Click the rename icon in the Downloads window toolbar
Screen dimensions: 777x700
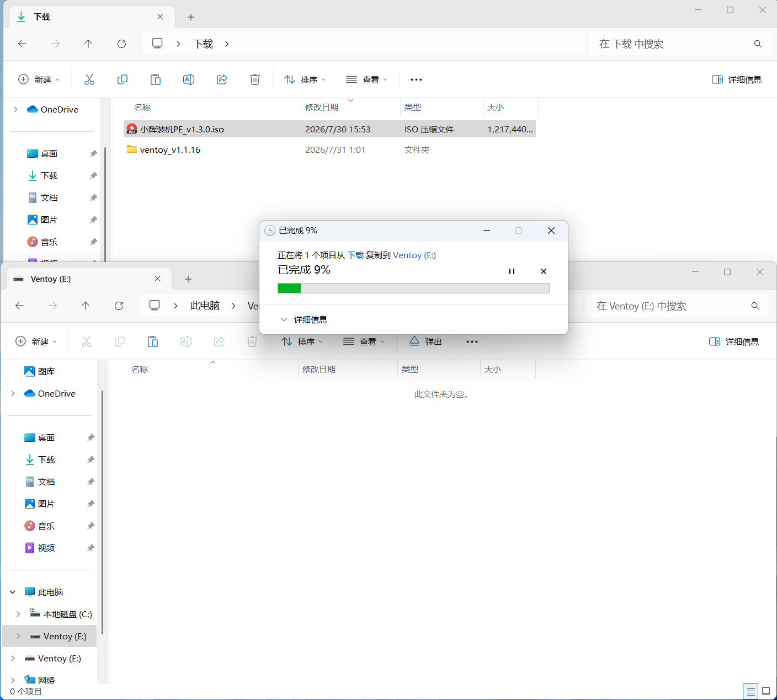(x=189, y=79)
